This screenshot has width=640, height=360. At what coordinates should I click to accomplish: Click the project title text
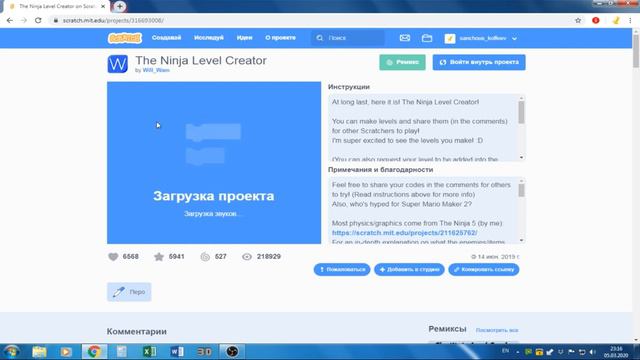pyautogui.click(x=201, y=60)
